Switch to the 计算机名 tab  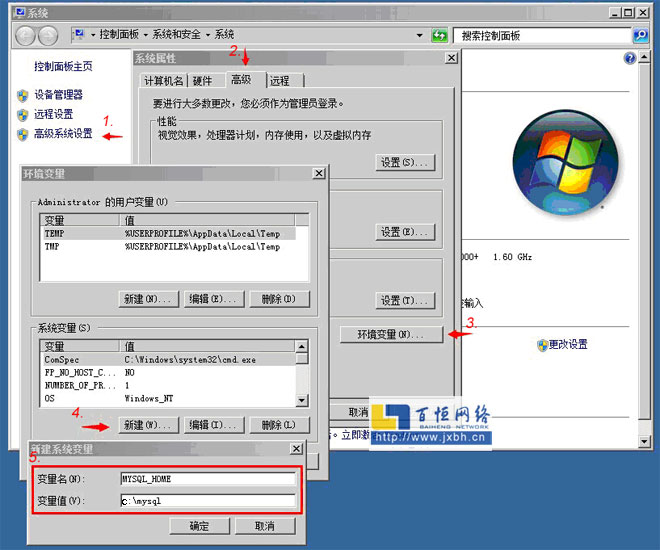(164, 80)
